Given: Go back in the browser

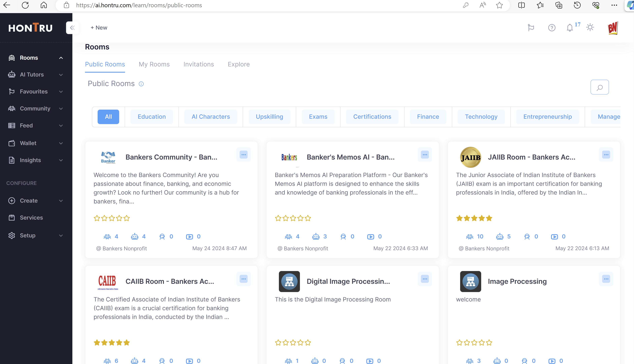Looking at the screenshot, I should click(7, 5).
